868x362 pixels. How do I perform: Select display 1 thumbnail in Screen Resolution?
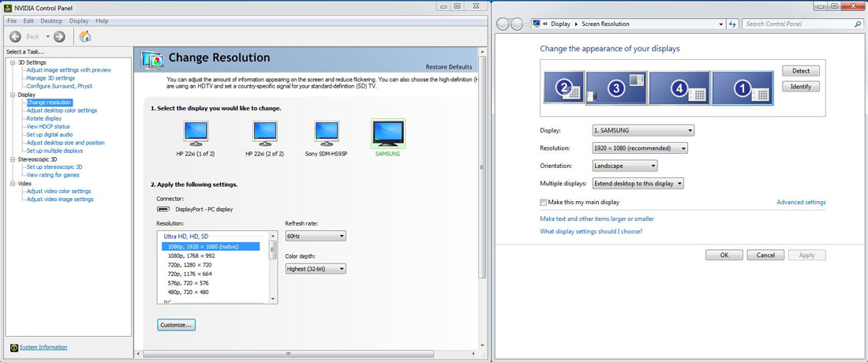coord(743,88)
